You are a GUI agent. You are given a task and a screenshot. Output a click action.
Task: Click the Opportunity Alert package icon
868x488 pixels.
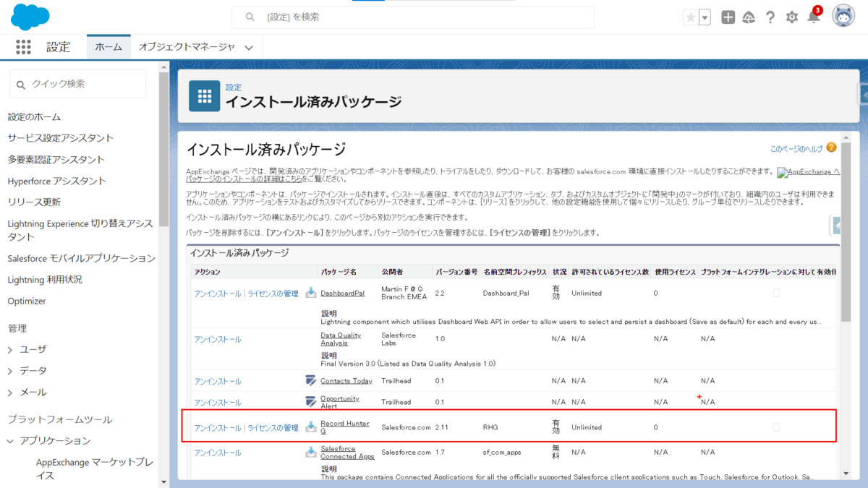coord(310,402)
